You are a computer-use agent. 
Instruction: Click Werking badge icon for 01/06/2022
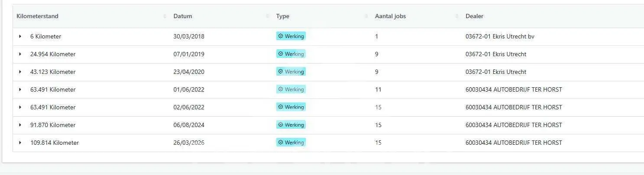tap(281, 89)
